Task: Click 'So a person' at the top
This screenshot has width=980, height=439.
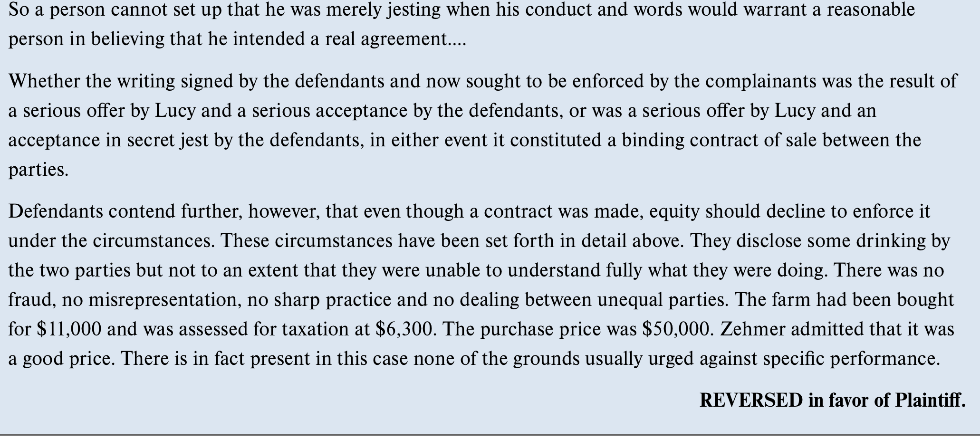Action: click(57, 10)
